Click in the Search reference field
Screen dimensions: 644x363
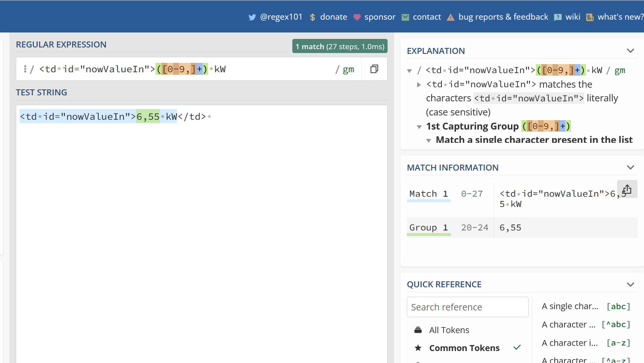(x=468, y=307)
